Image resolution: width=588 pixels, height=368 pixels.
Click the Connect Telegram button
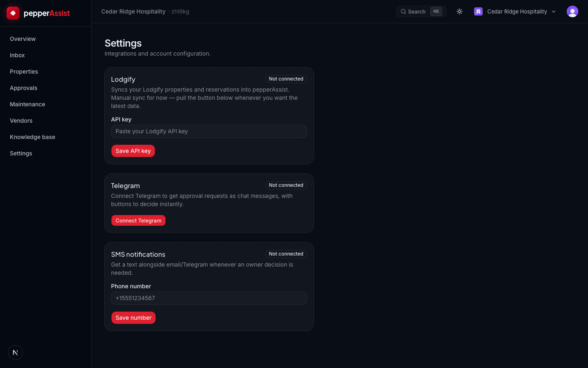pyautogui.click(x=138, y=220)
